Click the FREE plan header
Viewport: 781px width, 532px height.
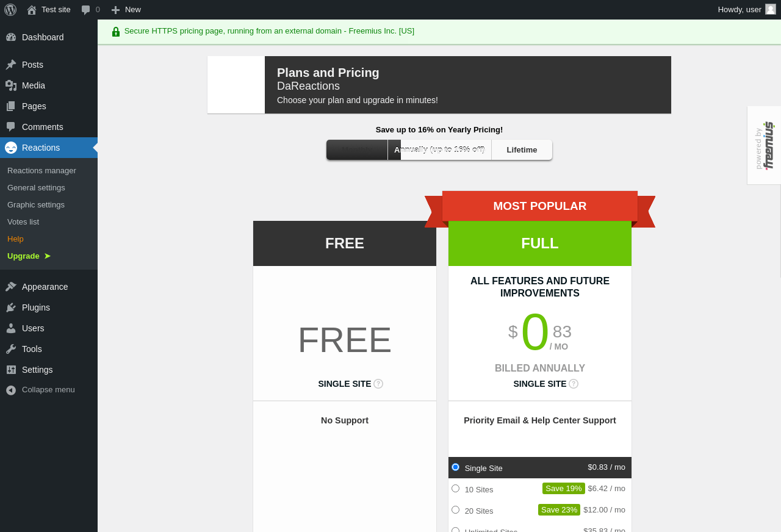point(345,243)
